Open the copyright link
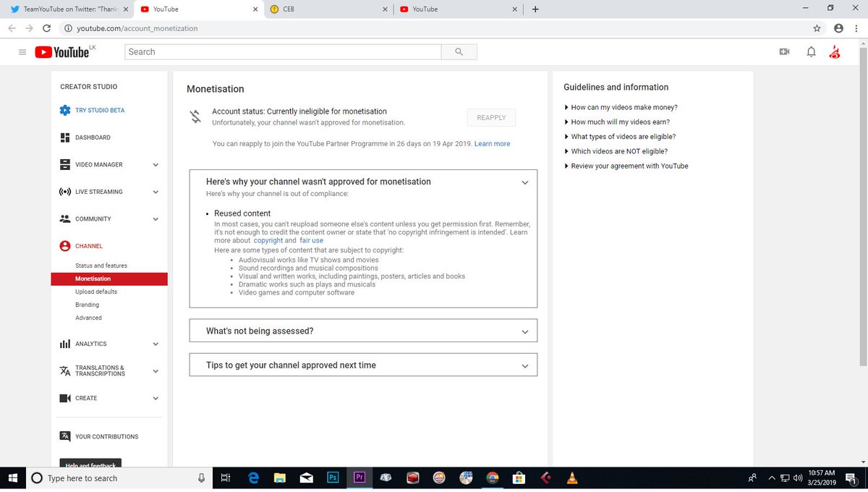 click(x=268, y=240)
